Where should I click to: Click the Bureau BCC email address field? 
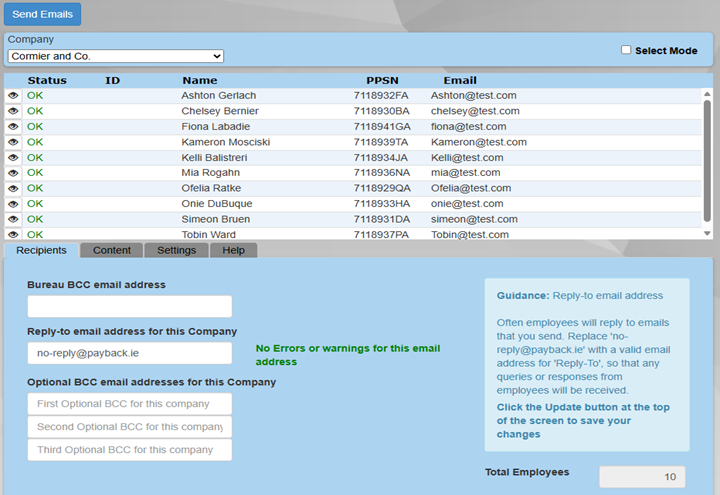point(130,307)
